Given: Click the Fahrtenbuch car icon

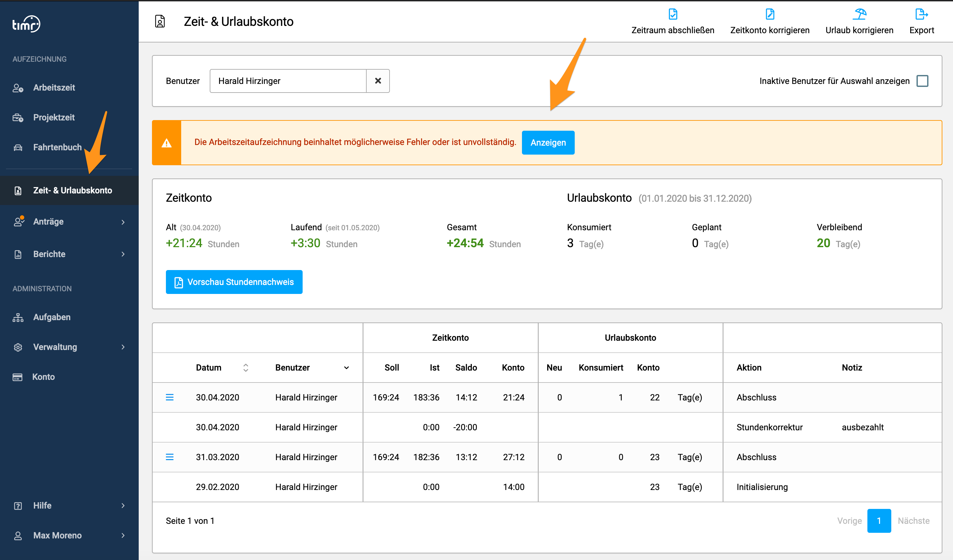Looking at the screenshot, I should (18, 148).
